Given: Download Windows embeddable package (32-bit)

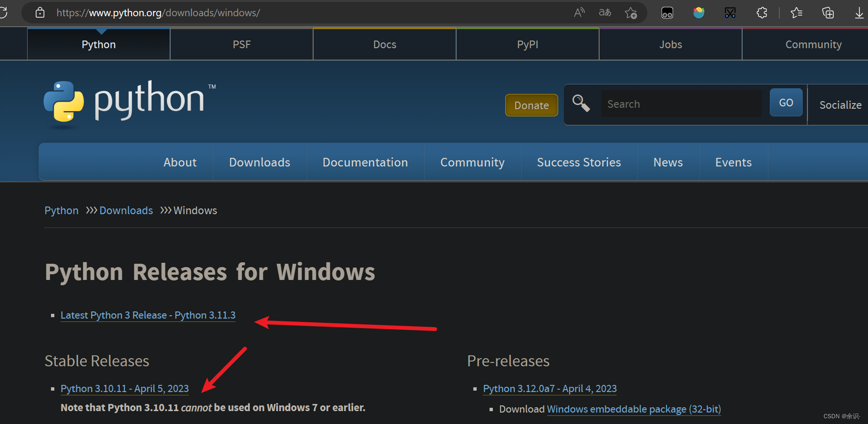Looking at the screenshot, I should [634, 409].
